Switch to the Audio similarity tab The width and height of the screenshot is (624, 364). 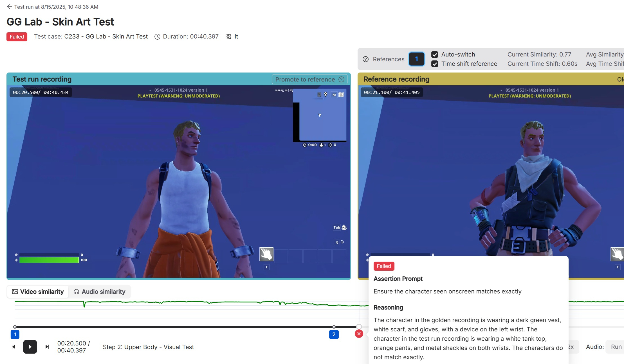click(x=99, y=292)
